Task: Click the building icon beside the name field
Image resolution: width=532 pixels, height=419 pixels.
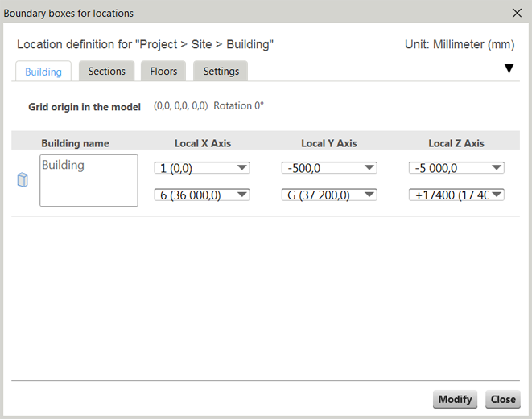Action: point(23,180)
